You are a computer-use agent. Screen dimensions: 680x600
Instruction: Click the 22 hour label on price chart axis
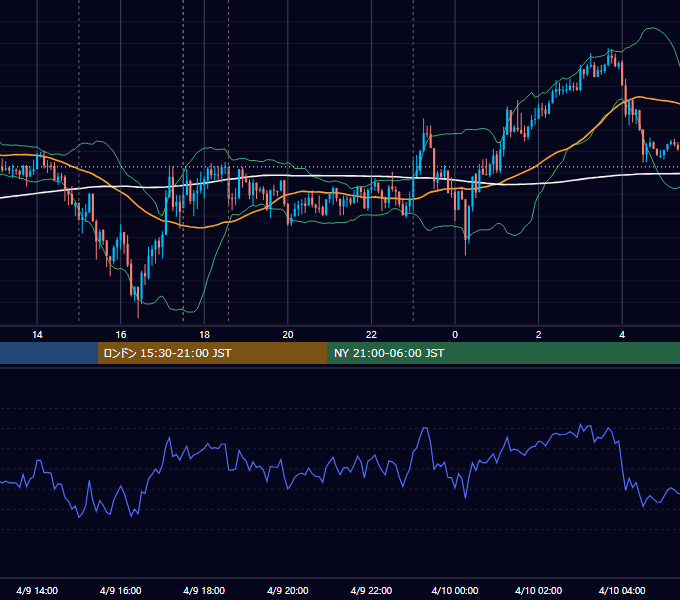(x=371, y=335)
